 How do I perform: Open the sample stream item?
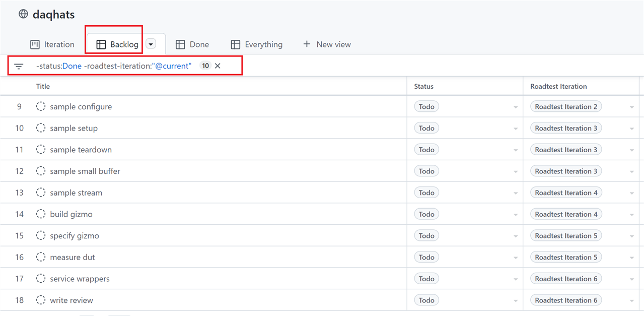(76, 193)
